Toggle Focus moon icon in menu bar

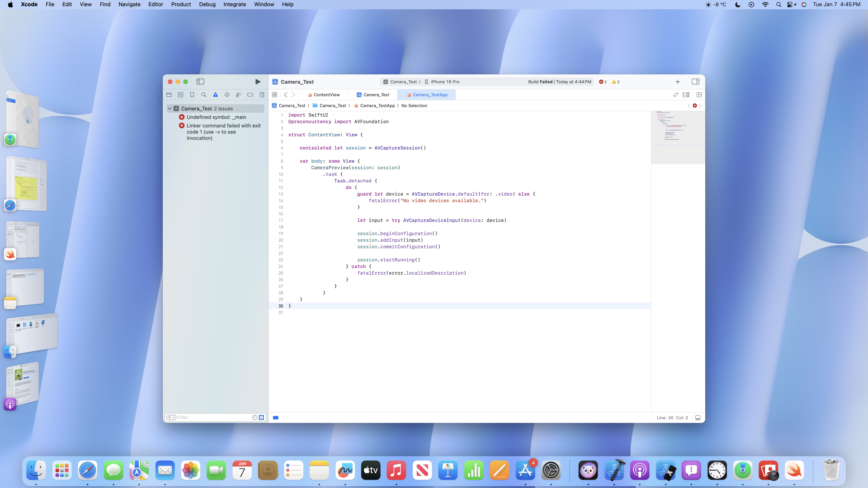pos(738,4)
